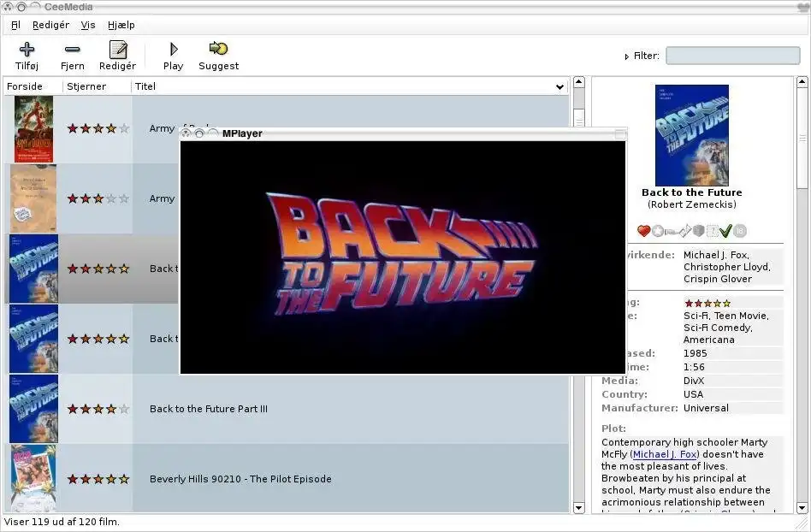Click the highlighted Back to the Future row poster
Screen dimensions: 811x532
(33, 269)
